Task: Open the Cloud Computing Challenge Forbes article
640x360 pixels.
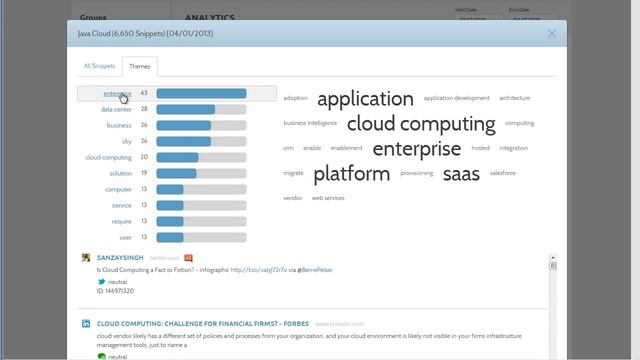Action: (x=203, y=324)
